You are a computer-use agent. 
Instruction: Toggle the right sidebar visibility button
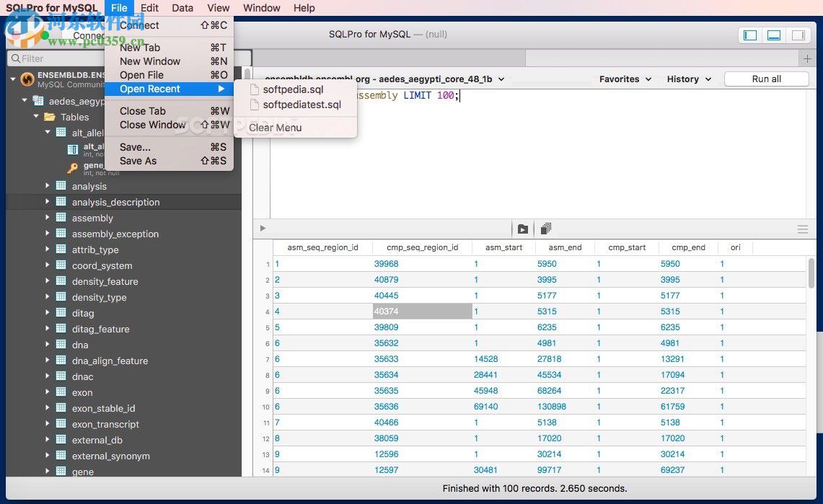click(798, 35)
